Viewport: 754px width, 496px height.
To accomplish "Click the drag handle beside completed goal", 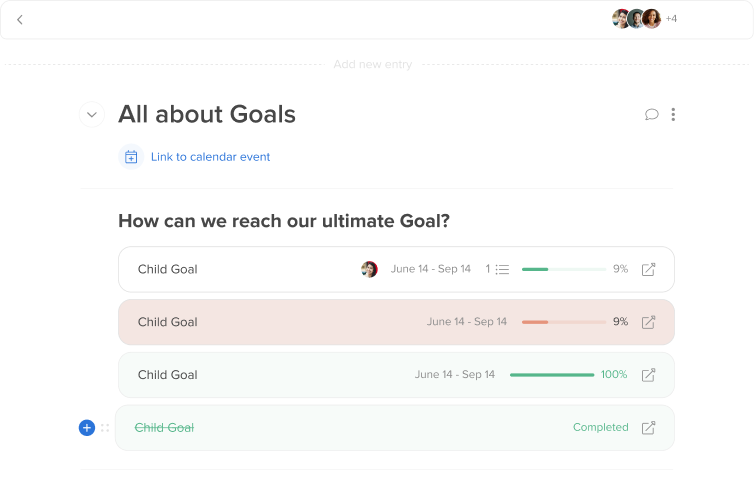I will pos(105,428).
